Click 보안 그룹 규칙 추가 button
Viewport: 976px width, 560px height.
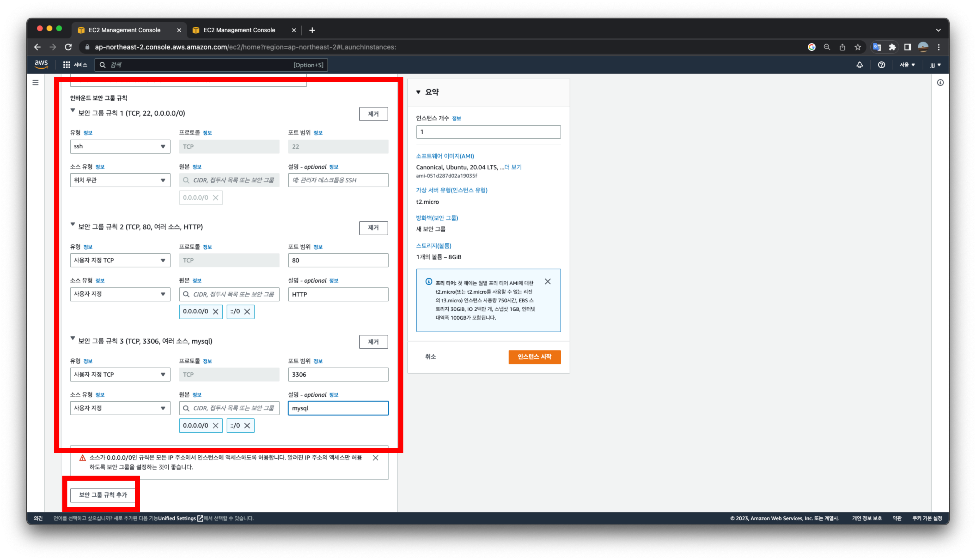coord(103,494)
